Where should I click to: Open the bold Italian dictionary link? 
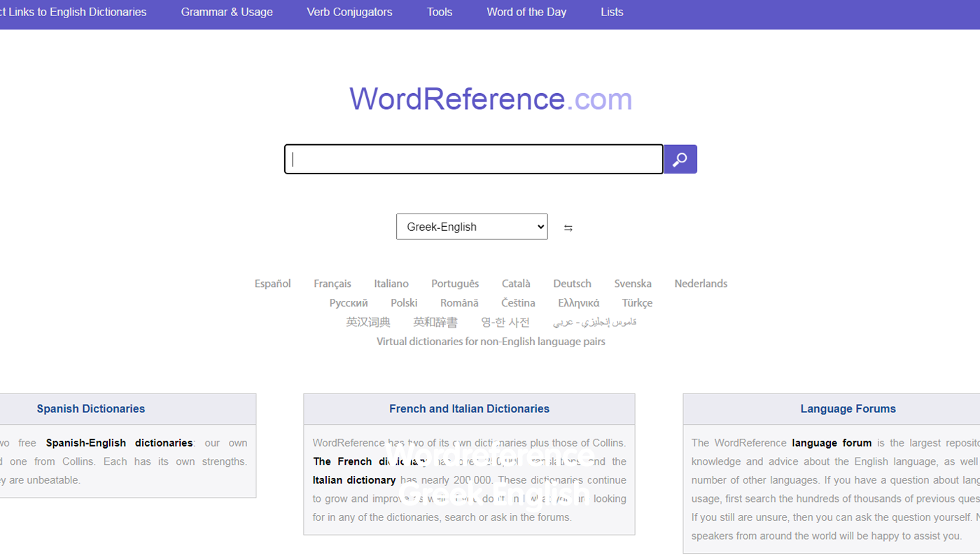pyautogui.click(x=354, y=480)
